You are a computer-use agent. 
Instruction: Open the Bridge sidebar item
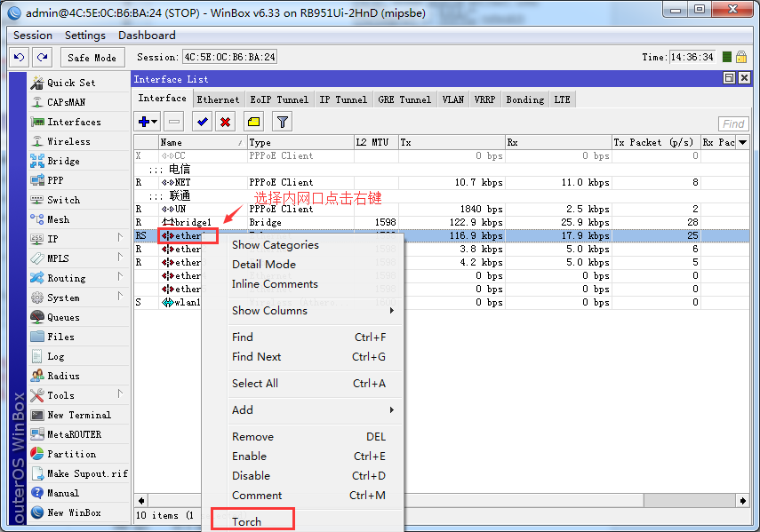(79, 161)
